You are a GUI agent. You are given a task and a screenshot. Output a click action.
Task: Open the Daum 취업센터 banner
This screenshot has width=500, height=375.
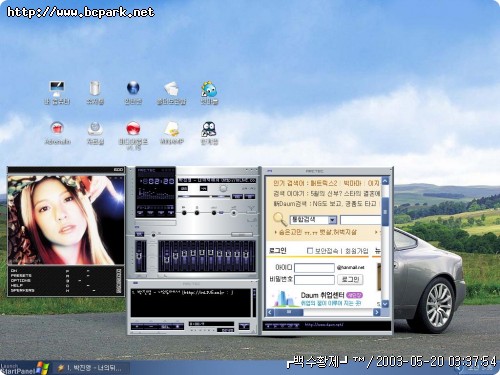coord(317,299)
